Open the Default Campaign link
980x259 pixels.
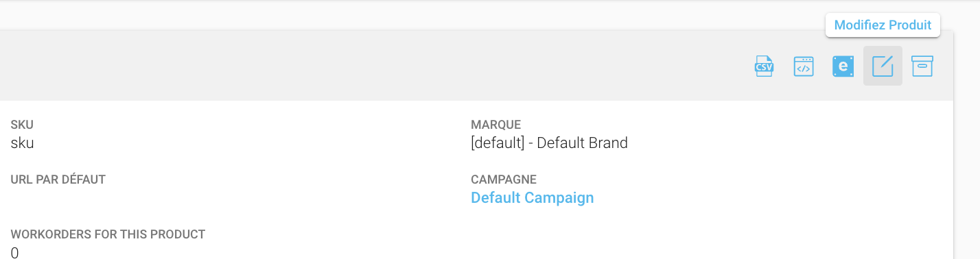[532, 198]
